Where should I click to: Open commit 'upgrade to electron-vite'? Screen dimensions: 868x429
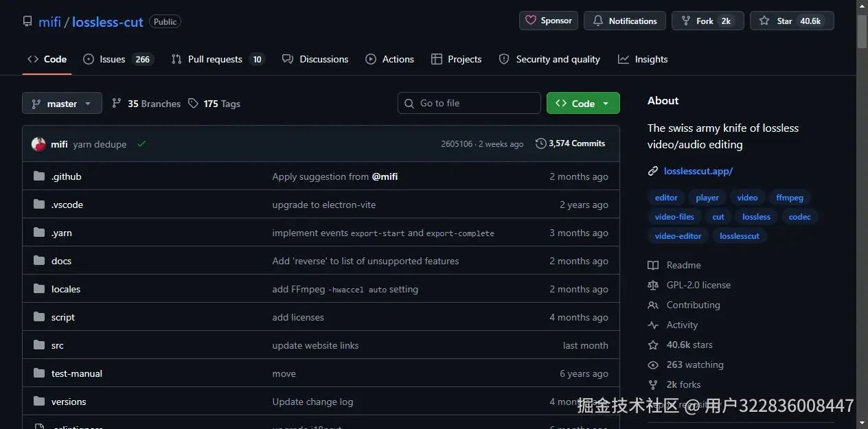tap(324, 205)
